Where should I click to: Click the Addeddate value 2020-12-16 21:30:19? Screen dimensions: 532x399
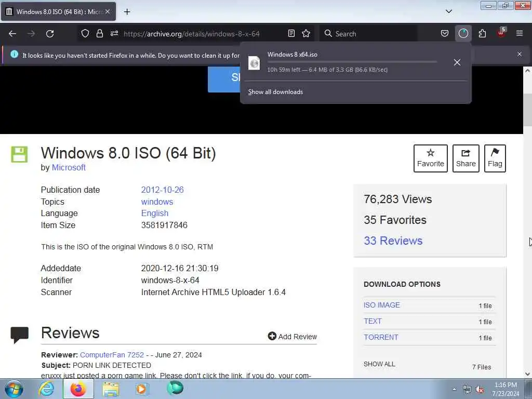pos(180,269)
